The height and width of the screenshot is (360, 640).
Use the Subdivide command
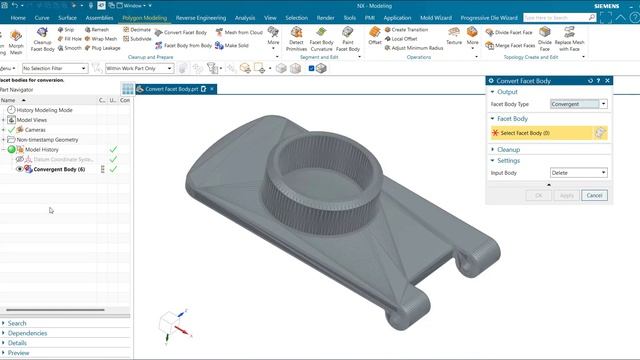pos(137,39)
